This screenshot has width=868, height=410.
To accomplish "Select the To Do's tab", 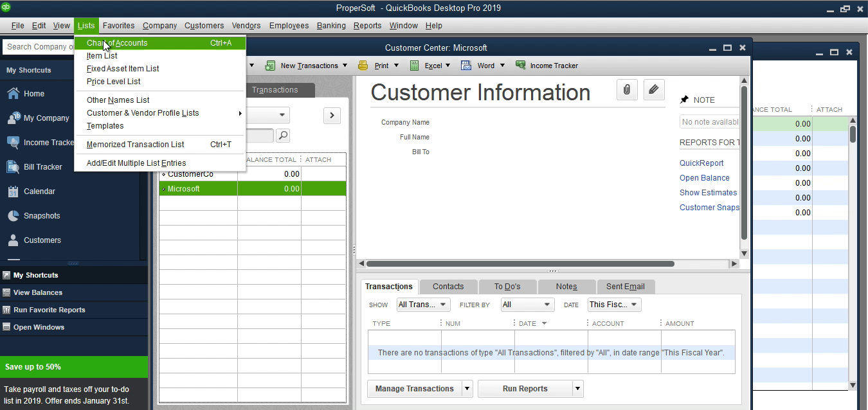I will [507, 287].
